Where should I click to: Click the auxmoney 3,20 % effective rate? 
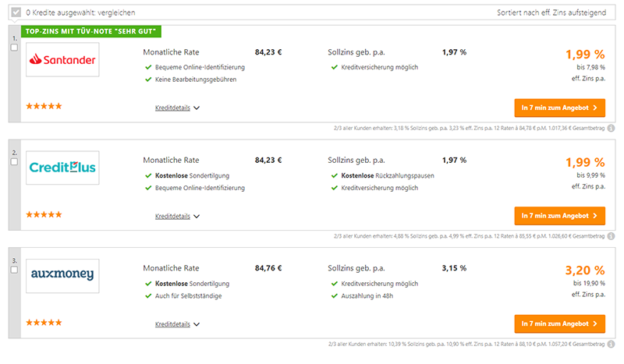pos(585,270)
